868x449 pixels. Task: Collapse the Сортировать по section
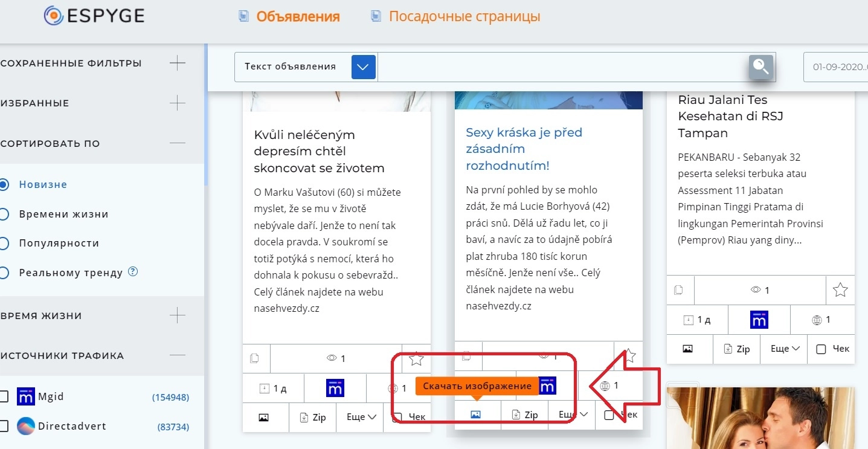[178, 143]
